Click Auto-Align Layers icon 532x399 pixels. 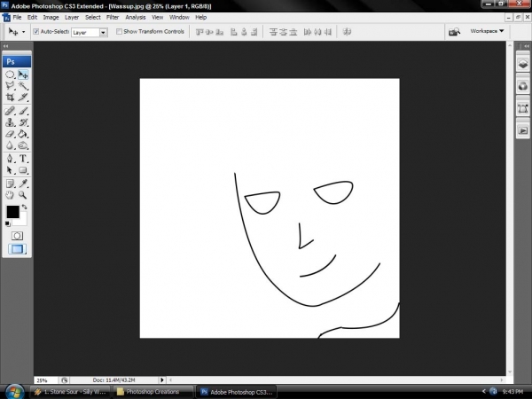(347, 32)
